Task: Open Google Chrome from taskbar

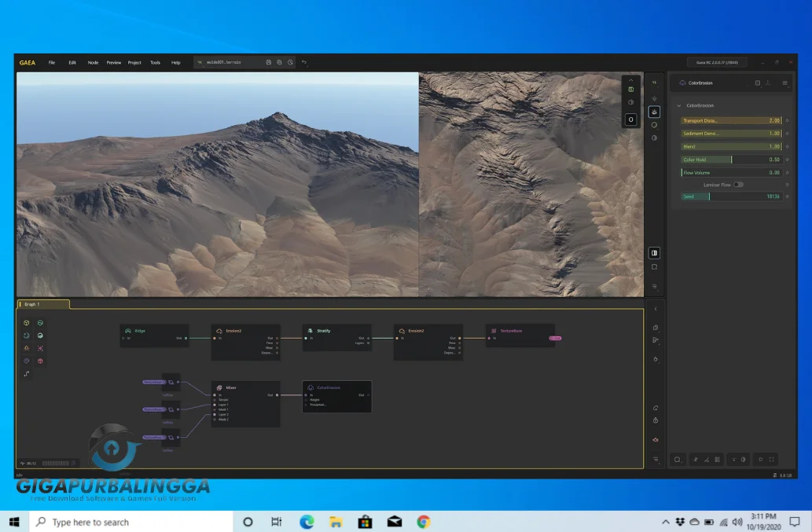Action: 424,522
